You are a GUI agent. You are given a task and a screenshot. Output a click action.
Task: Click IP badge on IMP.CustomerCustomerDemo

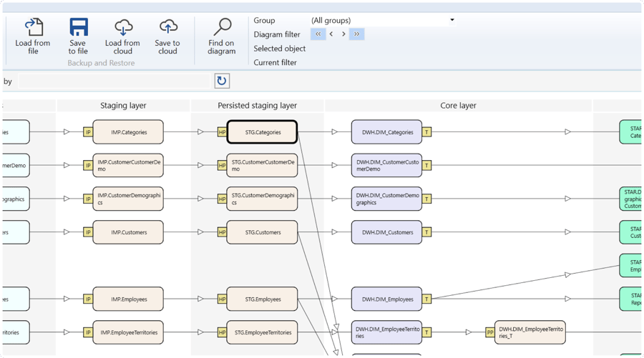(88, 165)
